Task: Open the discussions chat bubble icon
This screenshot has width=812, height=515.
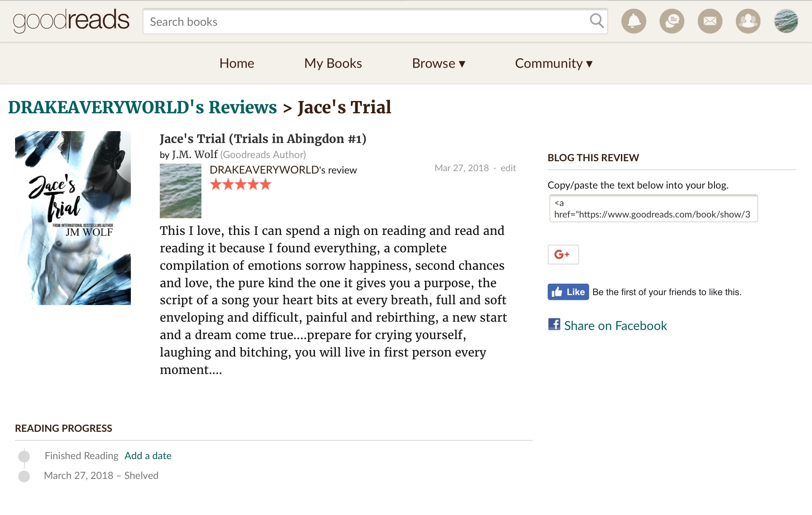Action: pos(672,21)
